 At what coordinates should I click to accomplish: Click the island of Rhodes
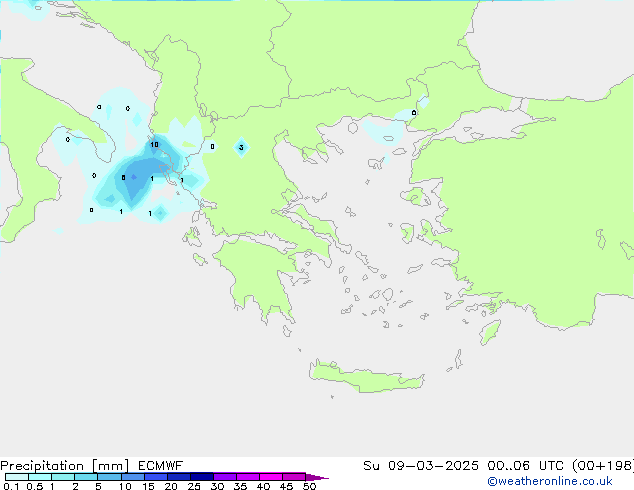[489, 331]
